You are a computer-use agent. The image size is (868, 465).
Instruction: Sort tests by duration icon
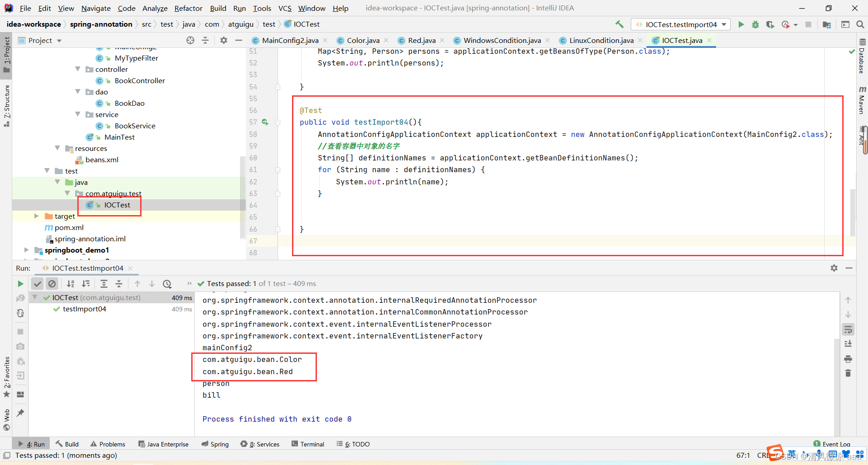click(85, 284)
